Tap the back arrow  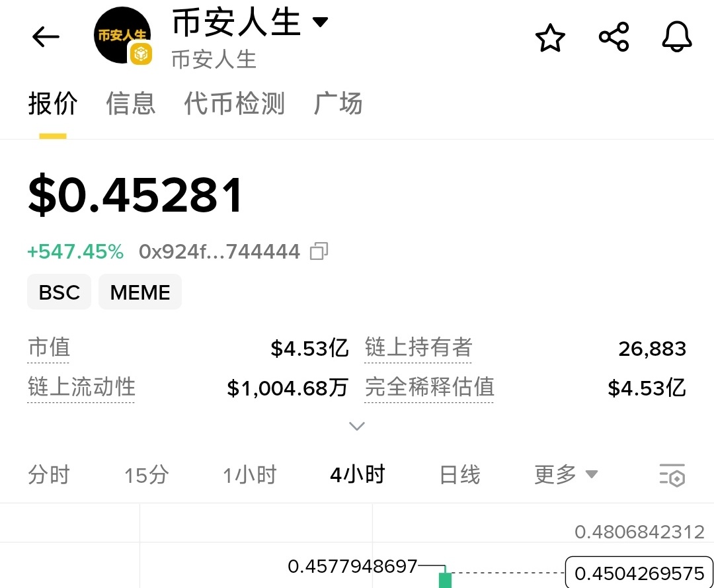pyautogui.click(x=46, y=37)
